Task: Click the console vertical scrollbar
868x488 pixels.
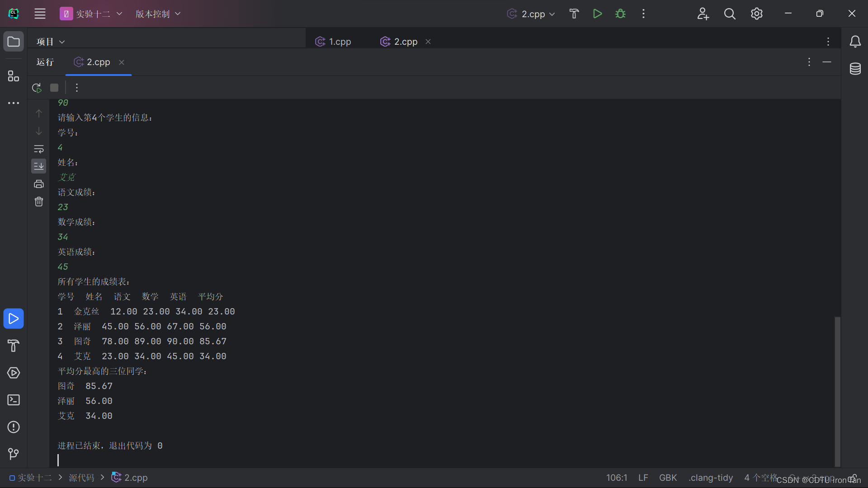Action: pyautogui.click(x=837, y=391)
